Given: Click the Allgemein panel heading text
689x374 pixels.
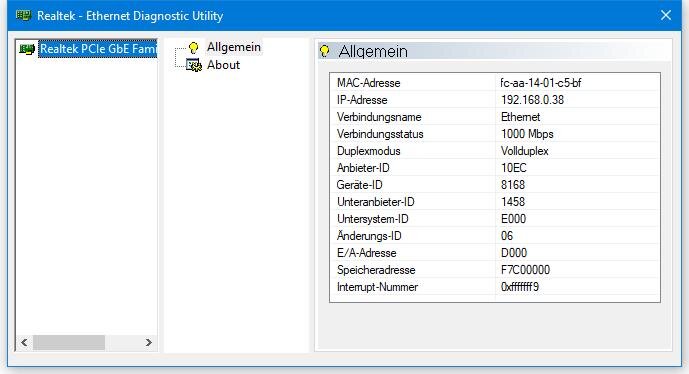Looking at the screenshot, I should 373,52.
